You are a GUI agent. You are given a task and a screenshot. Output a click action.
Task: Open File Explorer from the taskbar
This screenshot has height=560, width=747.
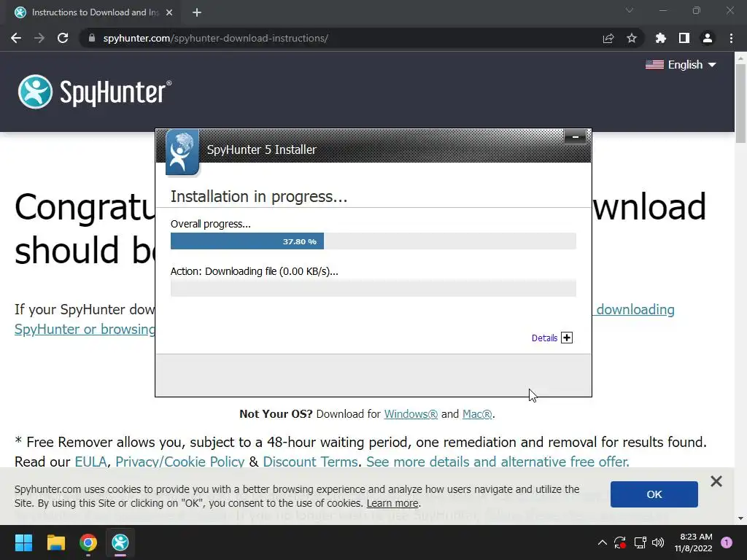[x=55, y=542]
